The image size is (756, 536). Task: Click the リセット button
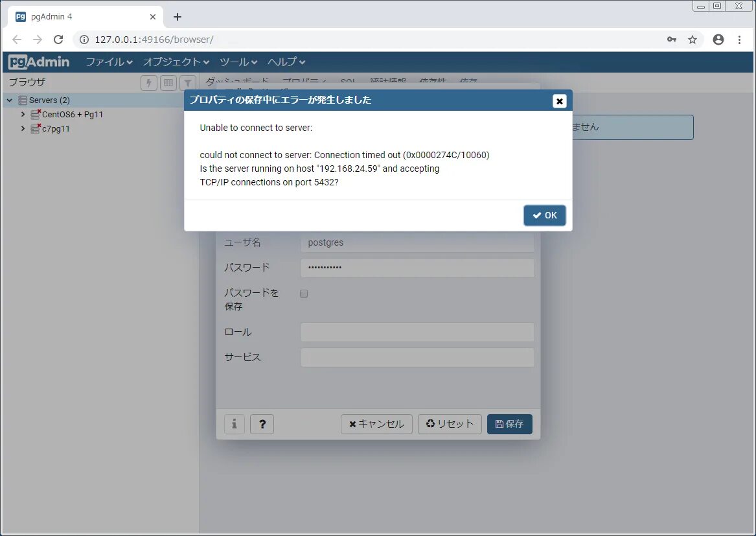(450, 424)
